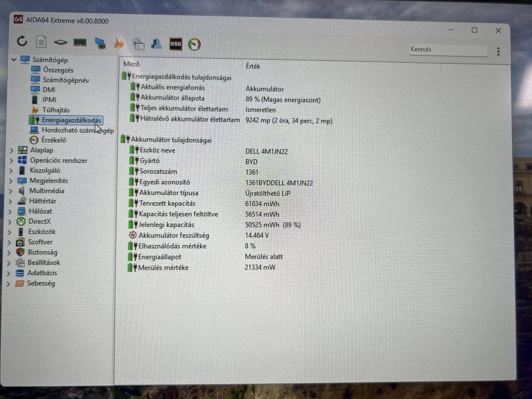Open the Túlhajtás tree item
This screenshot has width=532, height=399.
(x=56, y=110)
